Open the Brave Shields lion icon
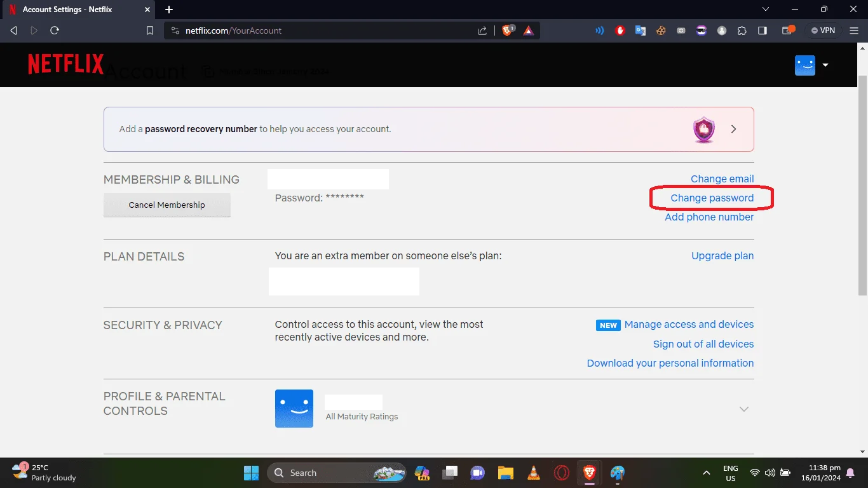This screenshot has height=488, width=868. [x=508, y=30]
